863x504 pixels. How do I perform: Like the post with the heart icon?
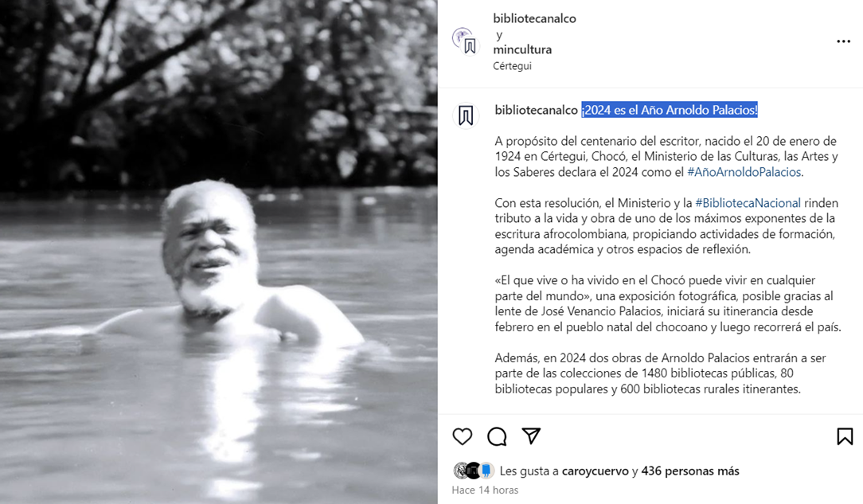click(x=463, y=436)
